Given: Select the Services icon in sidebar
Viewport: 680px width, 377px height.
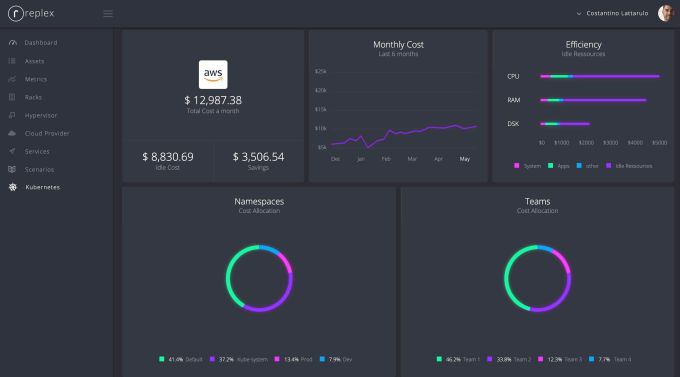Looking at the screenshot, I should [x=12, y=151].
